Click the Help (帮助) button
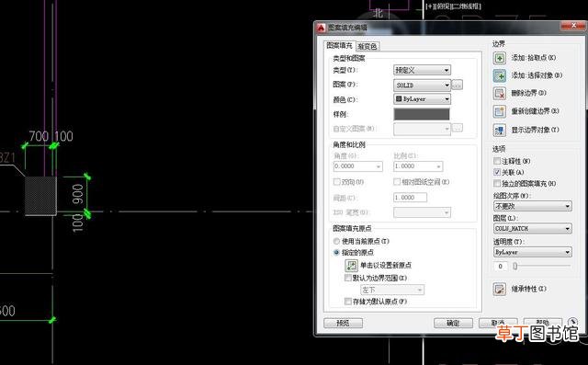588x365 pixels. tap(543, 323)
